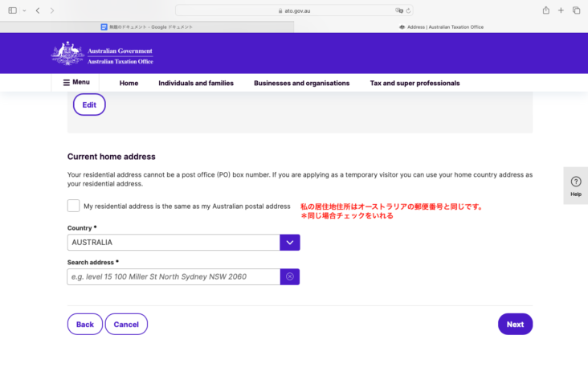Click the Australian Taxation Office logo
588x368 pixels.
[x=102, y=54]
